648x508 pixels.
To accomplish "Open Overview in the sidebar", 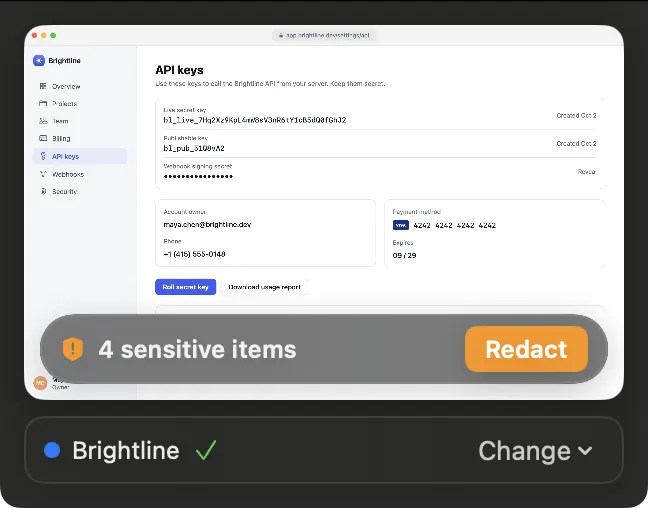I will (80, 86).
